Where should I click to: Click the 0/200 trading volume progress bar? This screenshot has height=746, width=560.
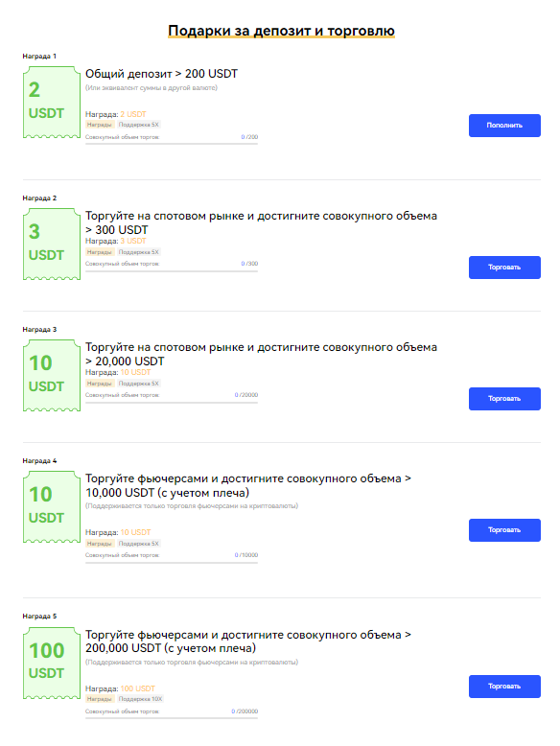pyautogui.click(x=172, y=143)
